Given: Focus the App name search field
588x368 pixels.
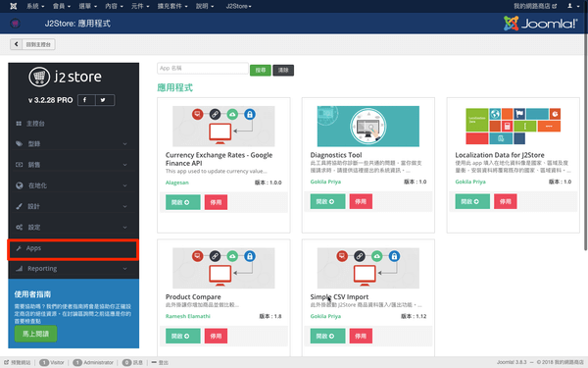Looking at the screenshot, I should pyautogui.click(x=203, y=69).
